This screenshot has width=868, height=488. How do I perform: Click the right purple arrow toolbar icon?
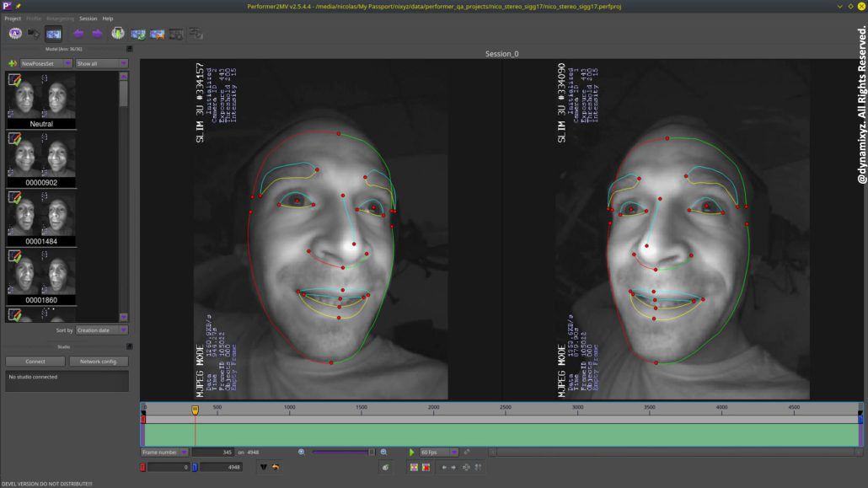point(97,34)
